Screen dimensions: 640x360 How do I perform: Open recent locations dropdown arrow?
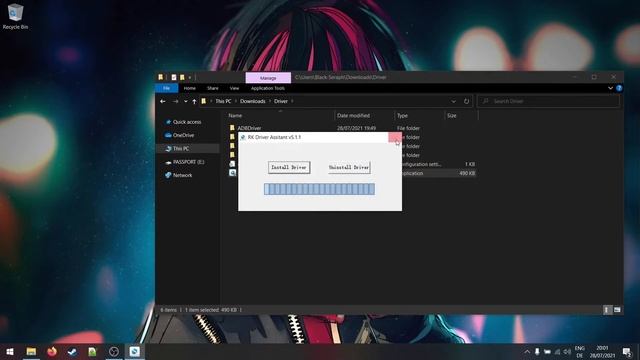click(186, 101)
